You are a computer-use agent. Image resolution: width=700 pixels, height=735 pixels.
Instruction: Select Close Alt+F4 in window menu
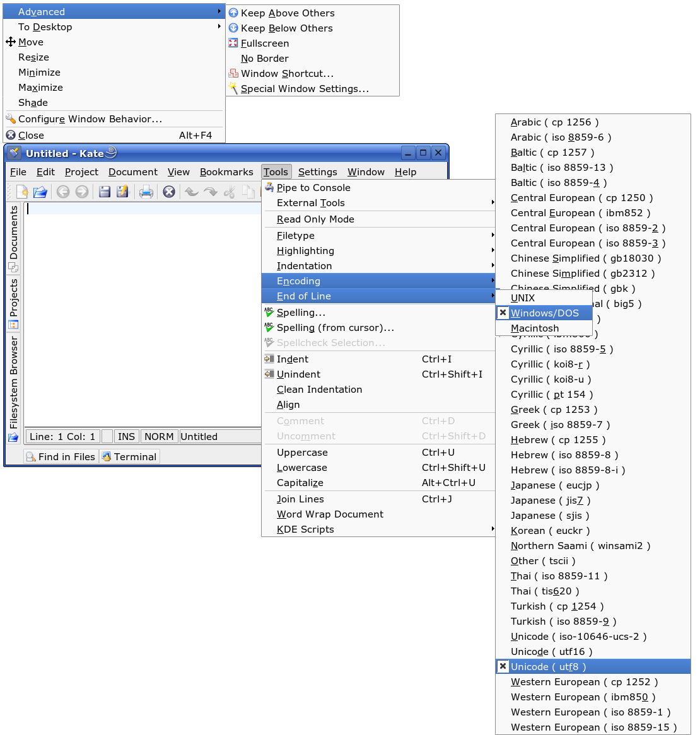point(114,135)
